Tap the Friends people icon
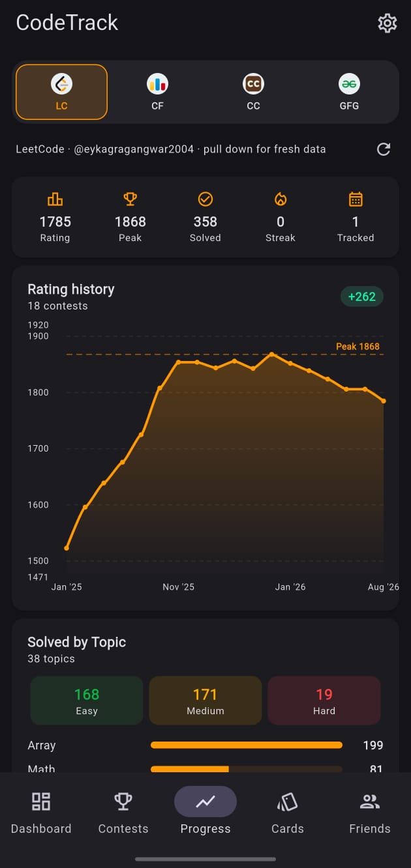The width and height of the screenshot is (411, 868). [370, 802]
